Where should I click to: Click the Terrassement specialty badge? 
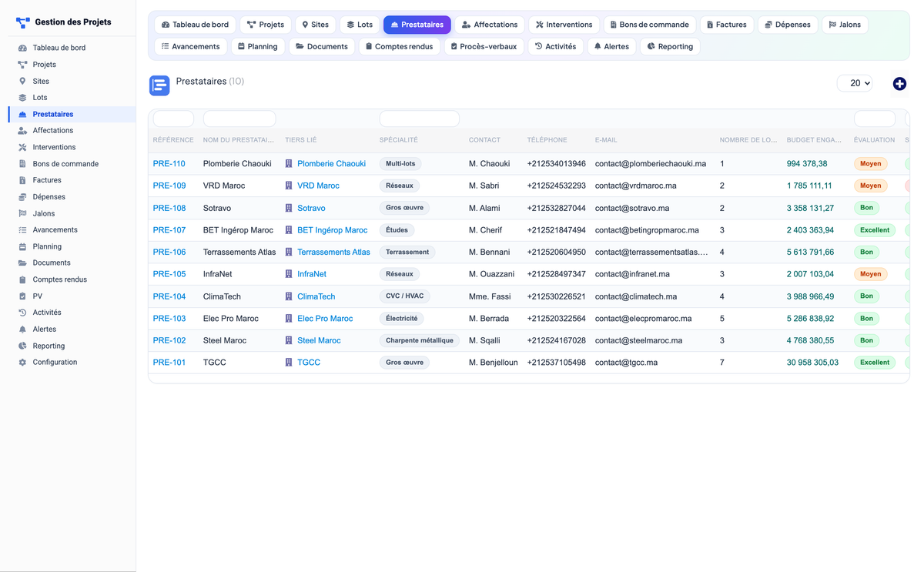pos(407,253)
